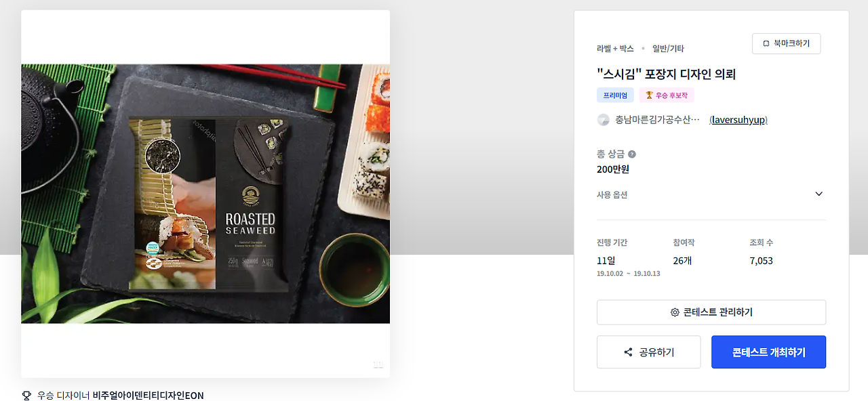
Task: Open the laversuhyup profile link
Action: (x=738, y=120)
